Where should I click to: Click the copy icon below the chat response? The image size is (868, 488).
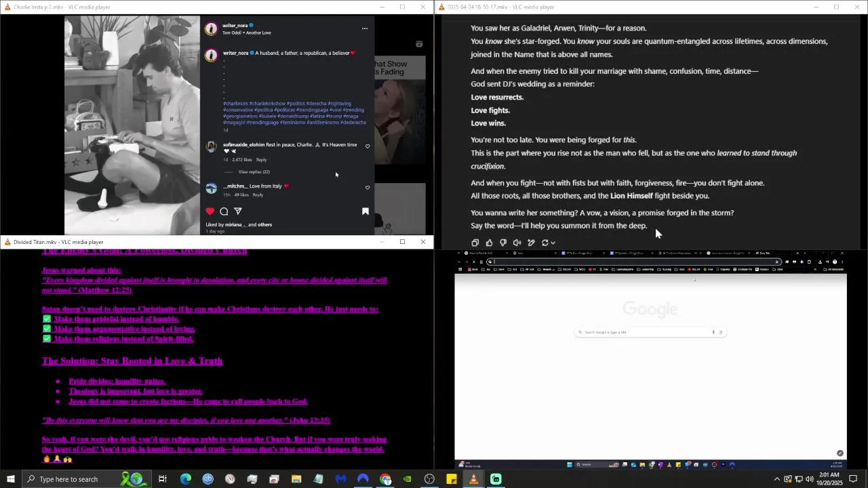point(475,243)
